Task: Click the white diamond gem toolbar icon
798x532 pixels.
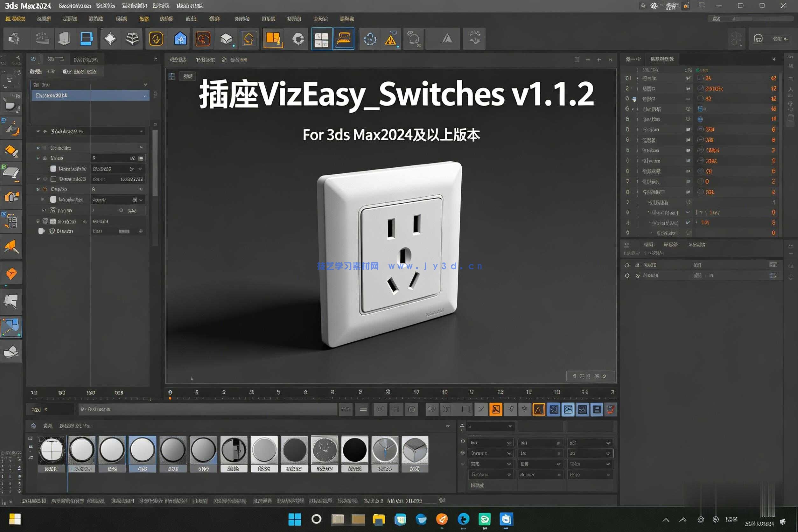Action: pos(110,39)
